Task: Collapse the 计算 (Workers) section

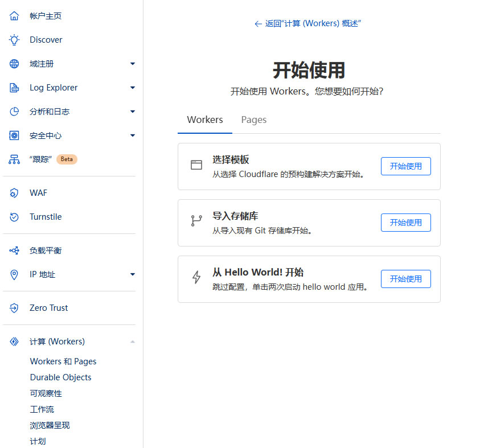Action: (x=133, y=342)
